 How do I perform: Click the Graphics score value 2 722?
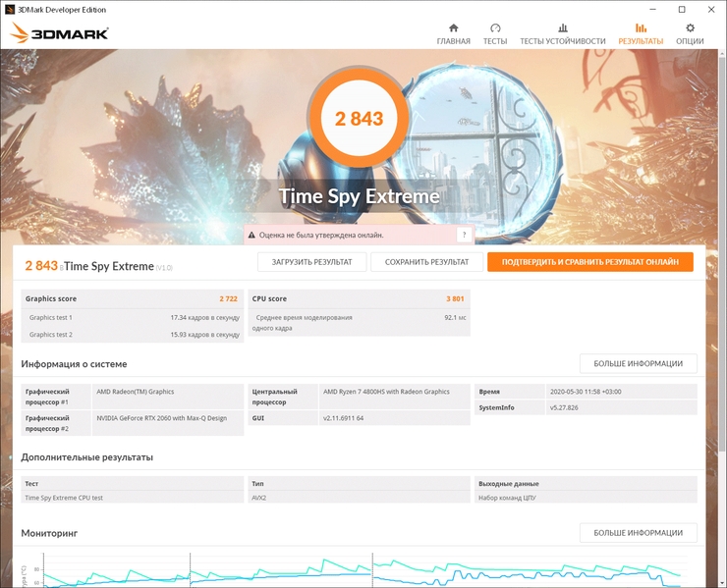(x=228, y=298)
